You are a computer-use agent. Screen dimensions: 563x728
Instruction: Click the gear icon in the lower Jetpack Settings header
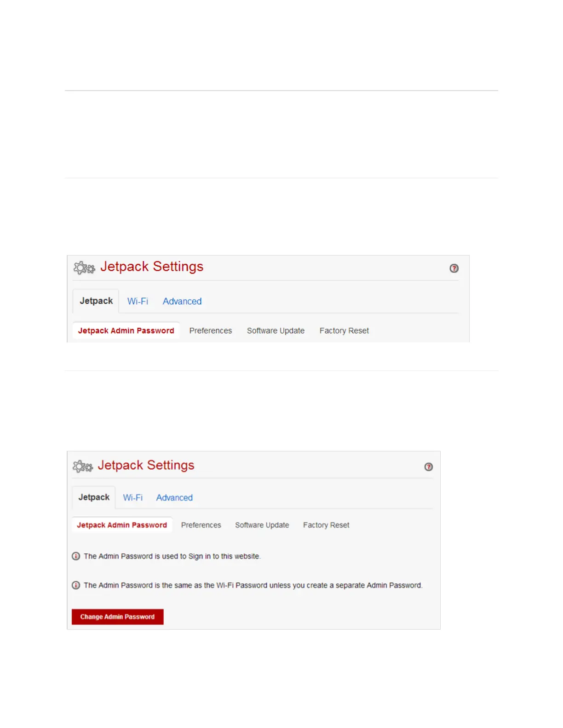pyautogui.click(x=83, y=466)
